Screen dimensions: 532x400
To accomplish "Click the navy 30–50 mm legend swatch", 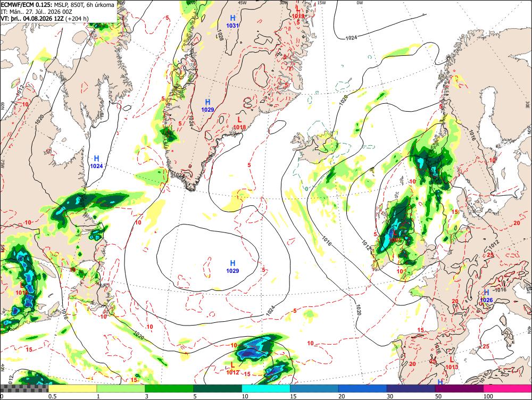I will [411, 388].
